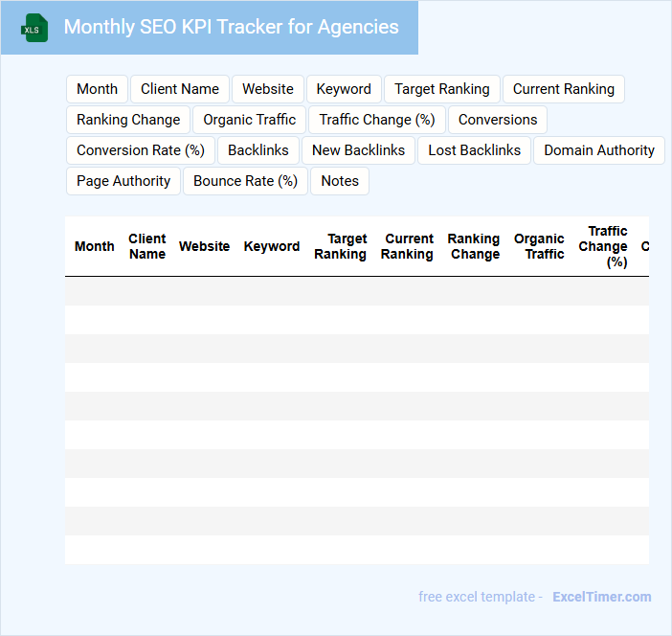Open the ExcelTimer.com link
The height and width of the screenshot is (636, 672).
pos(602,597)
